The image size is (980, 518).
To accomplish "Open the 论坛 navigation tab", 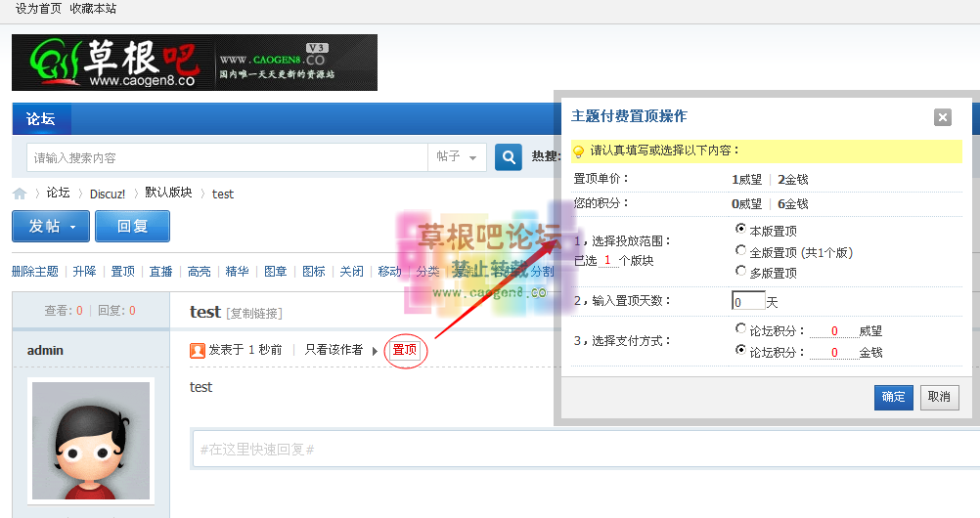I will pyautogui.click(x=41, y=118).
